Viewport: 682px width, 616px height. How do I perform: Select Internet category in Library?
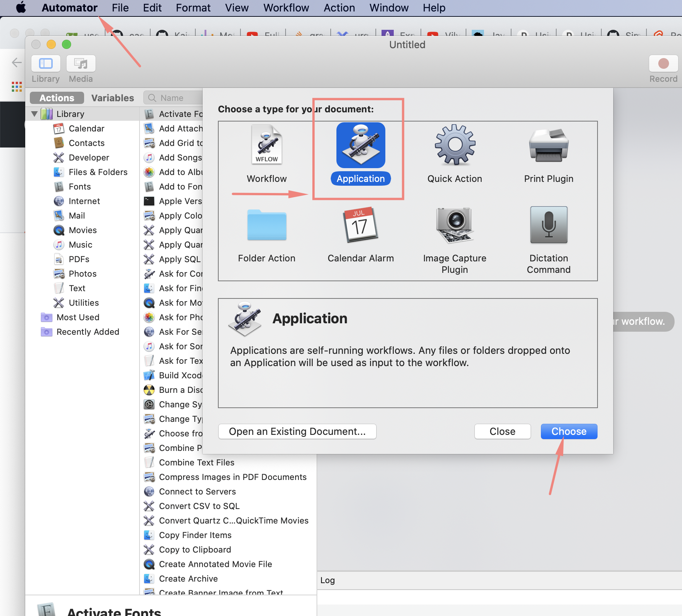point(84,201)
